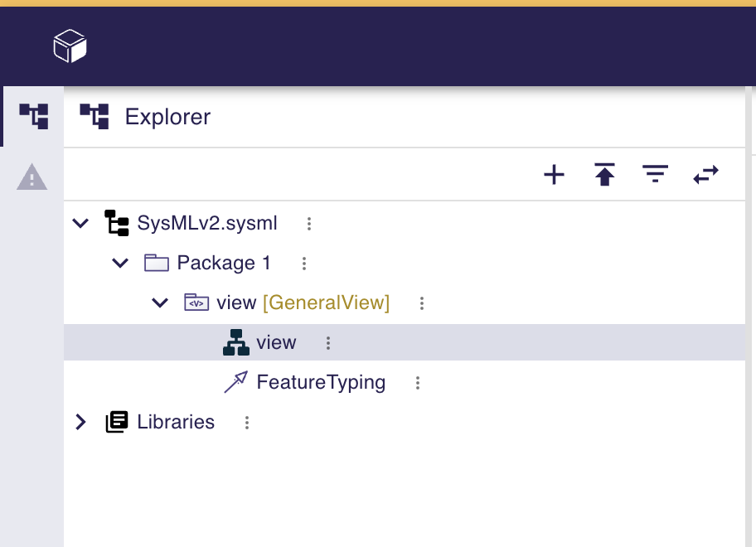Expand the Libraries node
Viewport: 756px width, 547px height.
80,421
